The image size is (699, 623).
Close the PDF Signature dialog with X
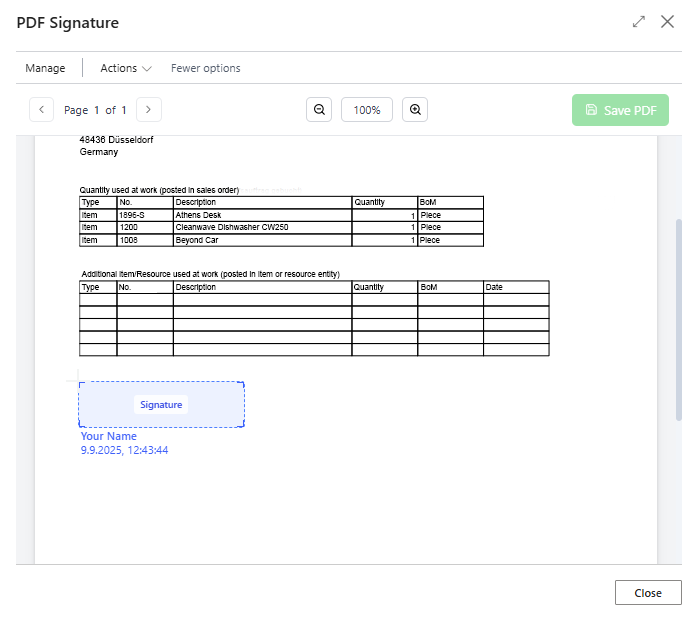click(667, 21)
